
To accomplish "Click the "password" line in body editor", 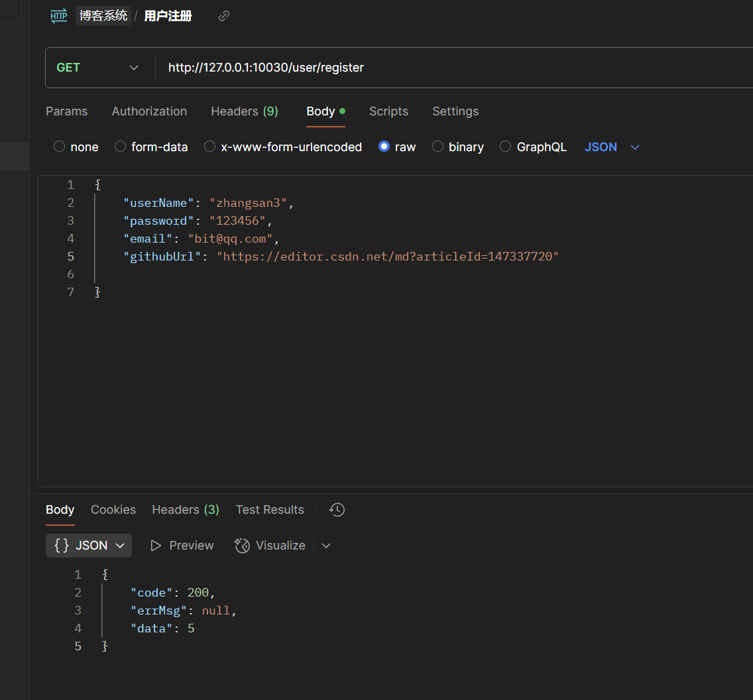I will (198, 221).
